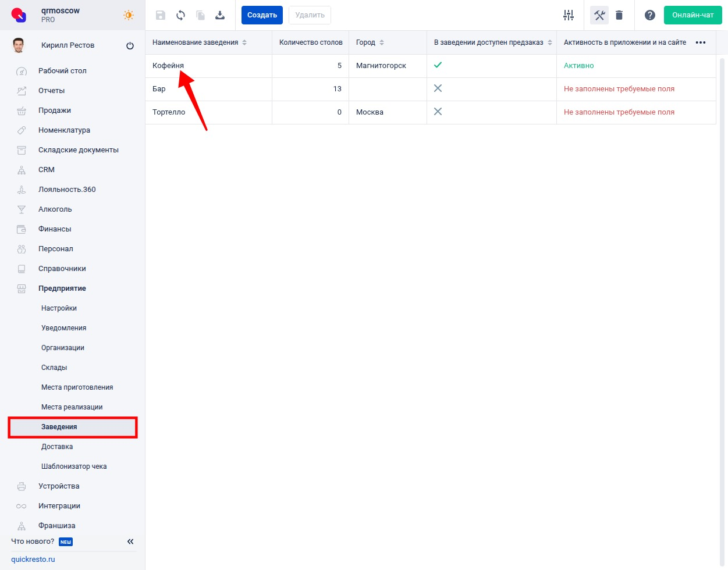Click the refresh arrows icon
728x570 pixels.
point(180,15)
